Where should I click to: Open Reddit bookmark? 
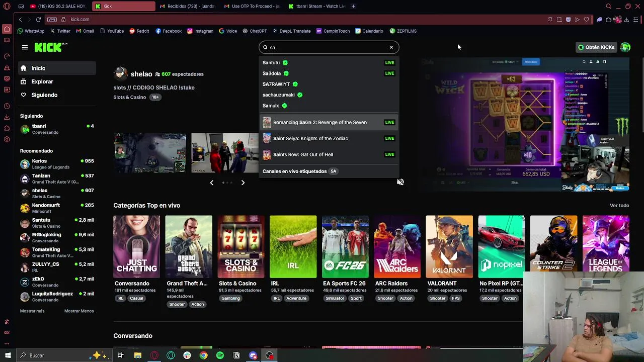pos(139,31)
